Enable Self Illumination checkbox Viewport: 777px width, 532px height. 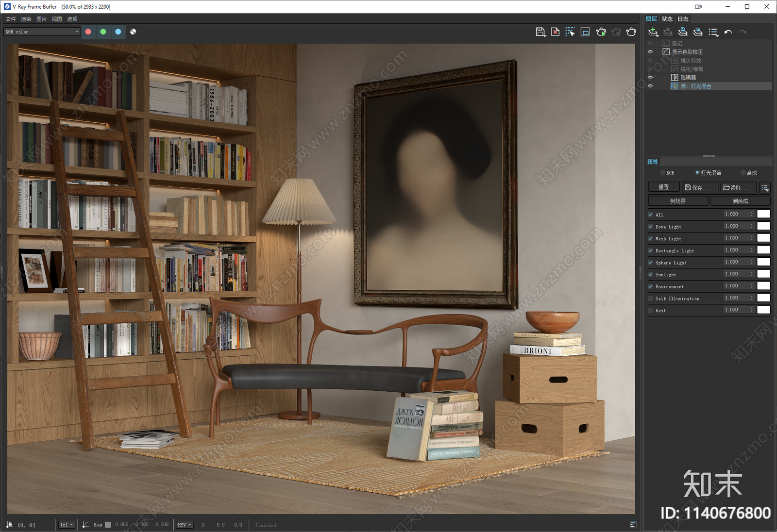(x=651, y=299)
